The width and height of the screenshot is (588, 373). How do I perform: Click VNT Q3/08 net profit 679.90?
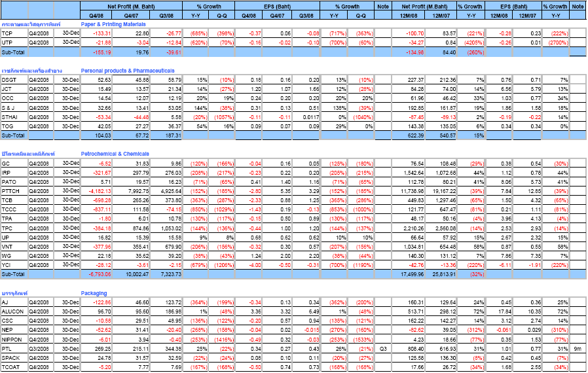point(166,247)
